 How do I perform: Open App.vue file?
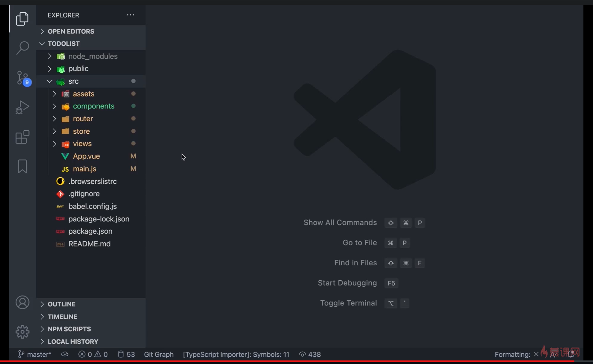pyautogui.click(x=91, y=156)
